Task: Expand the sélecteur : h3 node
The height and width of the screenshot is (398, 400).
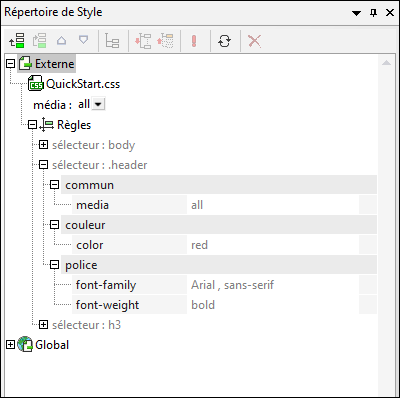Action: 43,324
